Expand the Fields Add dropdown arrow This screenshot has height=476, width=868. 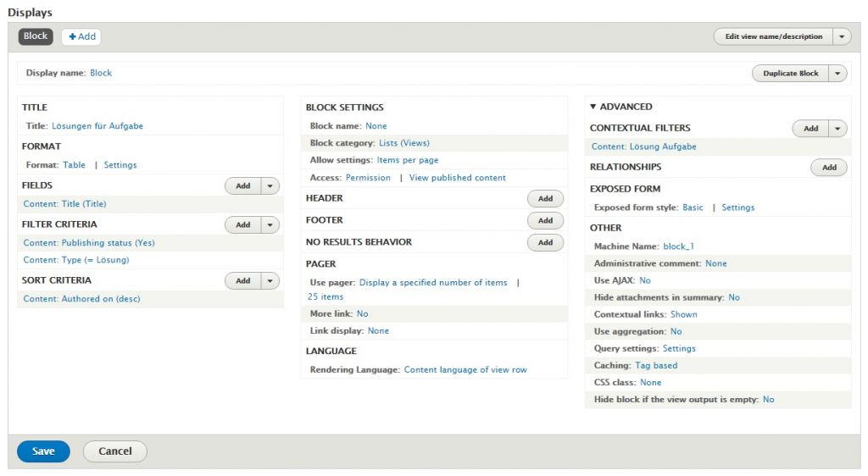pos(270,185)
